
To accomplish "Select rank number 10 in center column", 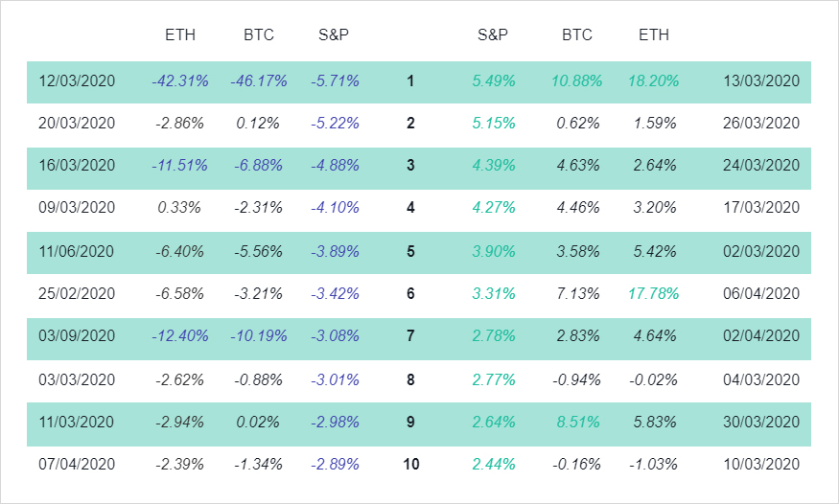I will pos(411,465).
